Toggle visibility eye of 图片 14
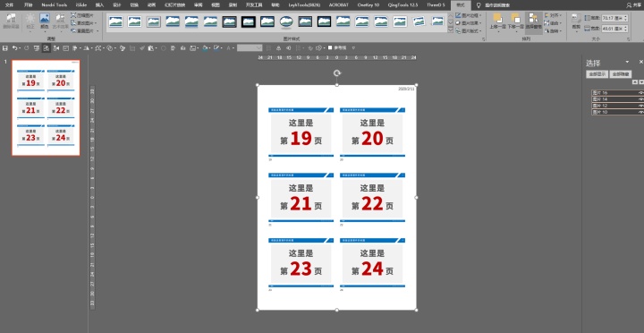 [640, 99]
